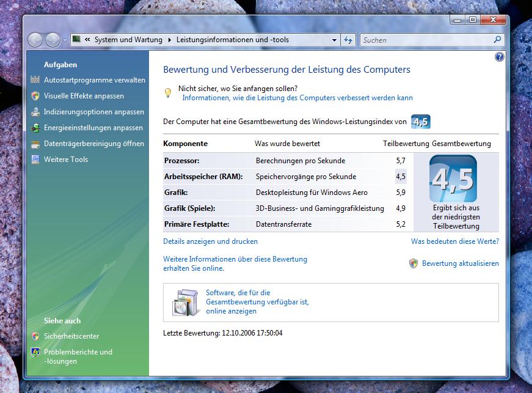Select the Primäre Festplatte row label
532x393 pixels.
[197, 224]
